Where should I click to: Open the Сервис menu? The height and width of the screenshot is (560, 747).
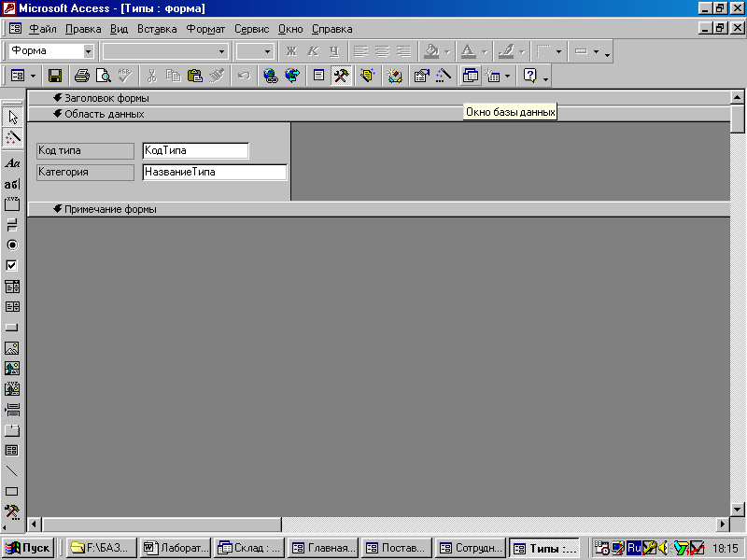(x=251, y=29)
